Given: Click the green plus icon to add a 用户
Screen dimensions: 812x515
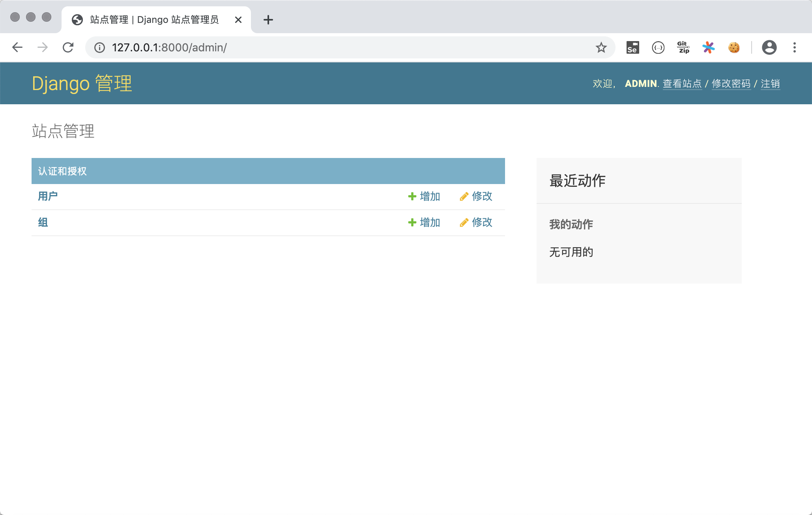Looking at the screenshot, I should (x=412, y=196).
